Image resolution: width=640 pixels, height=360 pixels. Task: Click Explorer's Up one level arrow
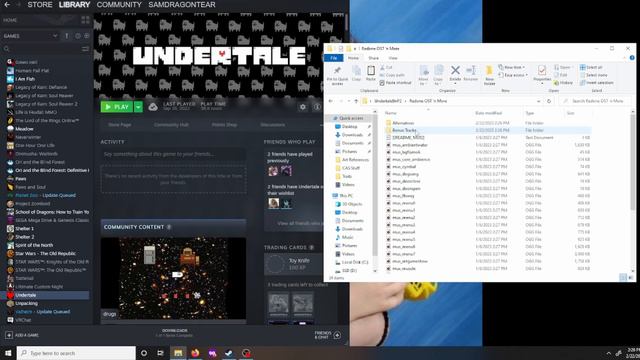pos(356,101)
